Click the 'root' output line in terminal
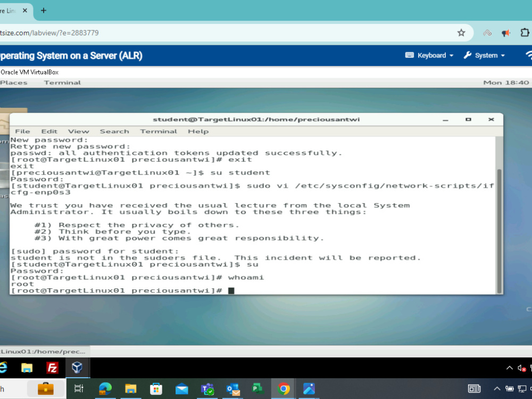The height and width of the screenshot is (399, 532). coord(22,284)
